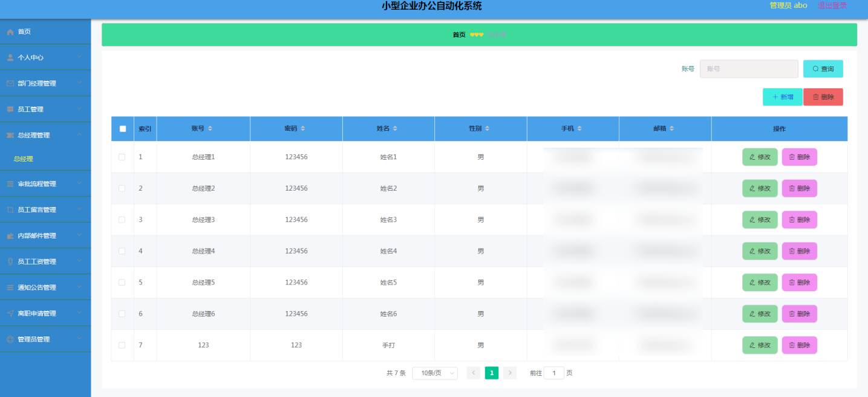Check the row checkbox for 总经理1
This screenshot has height=397, width=868.
pos(122,157)
